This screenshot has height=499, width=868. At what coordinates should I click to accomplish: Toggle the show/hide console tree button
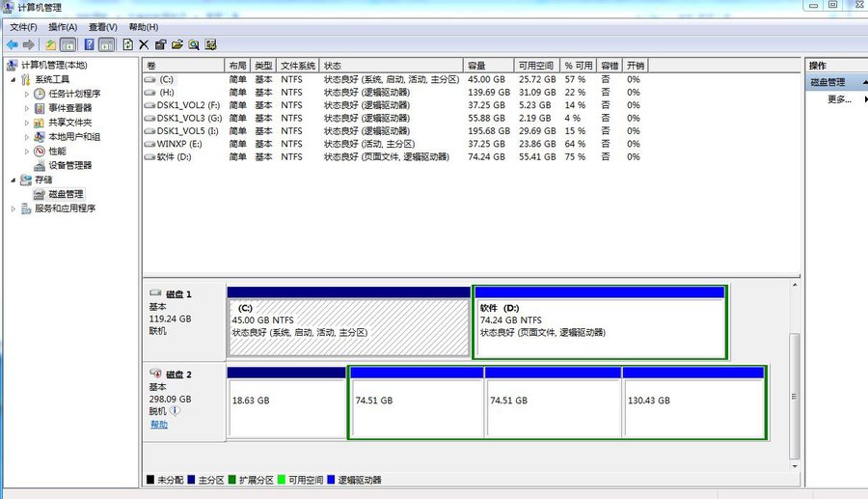tap(68, 44)
